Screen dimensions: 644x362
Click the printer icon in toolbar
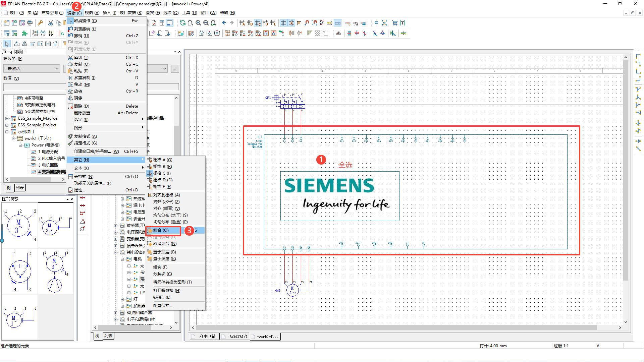(x=30, y=23)
